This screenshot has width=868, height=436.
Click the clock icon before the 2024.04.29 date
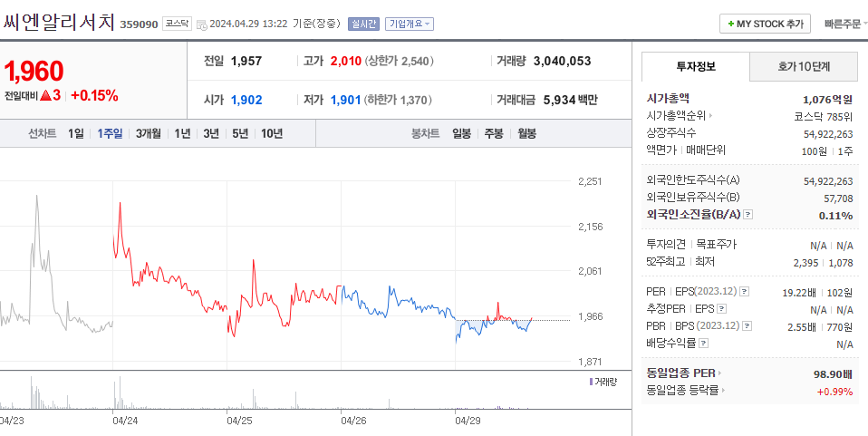201,24
